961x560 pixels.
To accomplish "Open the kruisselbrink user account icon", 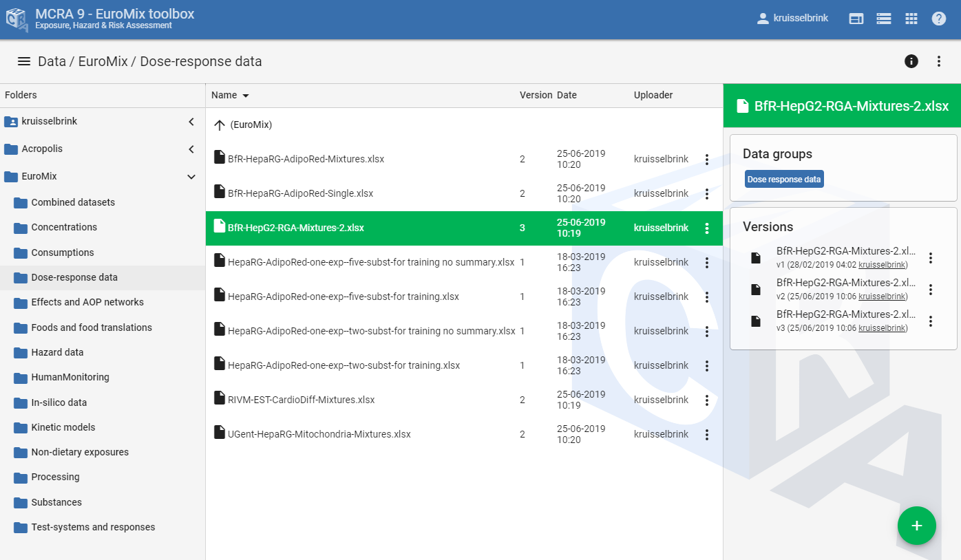I will point(763,19).
